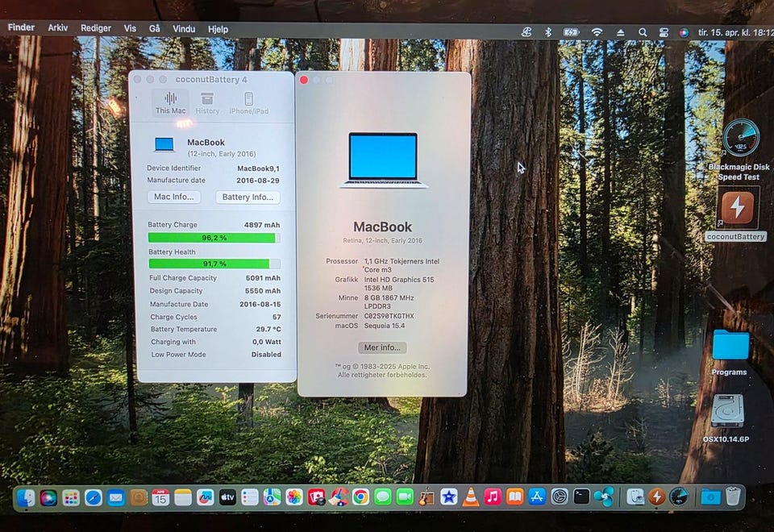Click the Battery Info... button

(248, 197)
